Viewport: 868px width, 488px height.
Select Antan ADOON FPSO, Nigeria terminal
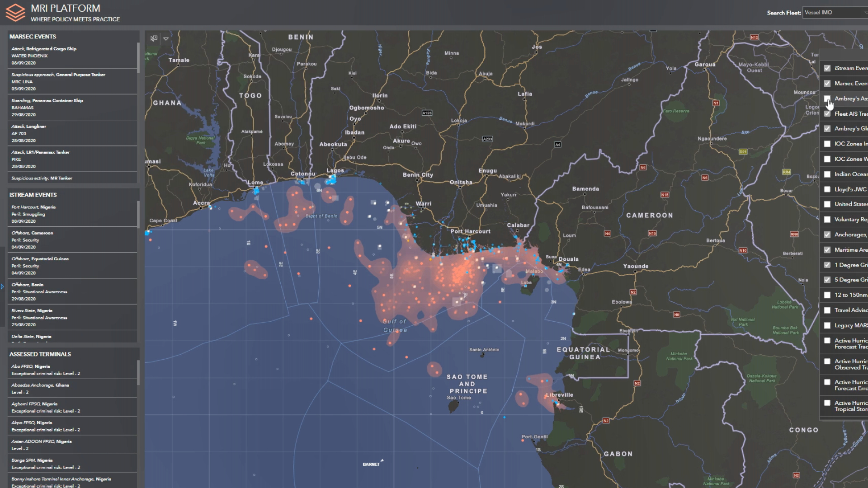(x=72, y=445)
